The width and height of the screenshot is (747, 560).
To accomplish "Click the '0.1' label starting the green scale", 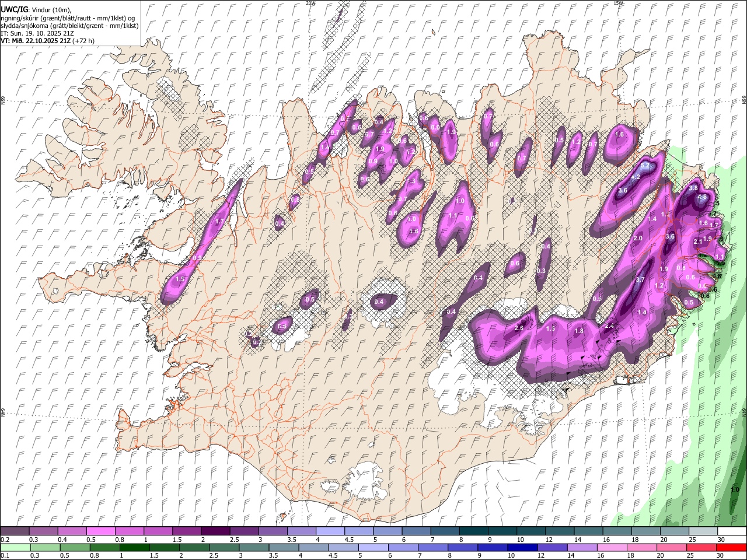I will pyautogui.click(x=5, y=555).
